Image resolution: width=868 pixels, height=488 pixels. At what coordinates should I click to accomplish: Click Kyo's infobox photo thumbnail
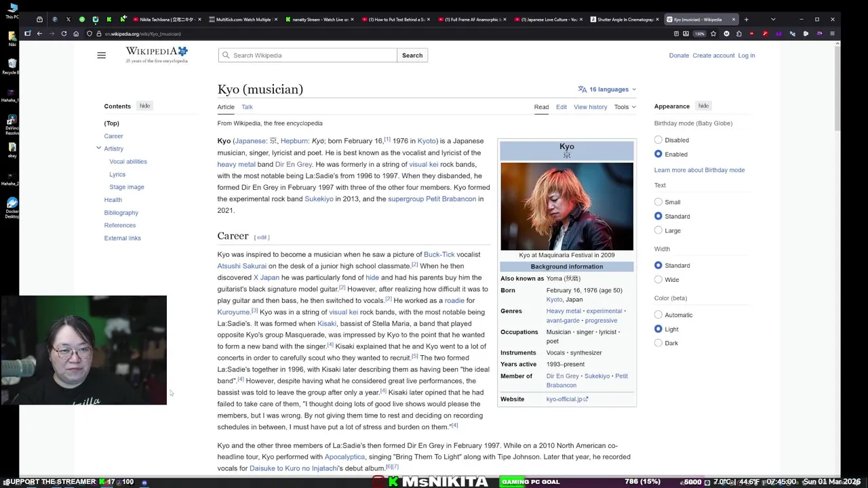tap(567, 207)
